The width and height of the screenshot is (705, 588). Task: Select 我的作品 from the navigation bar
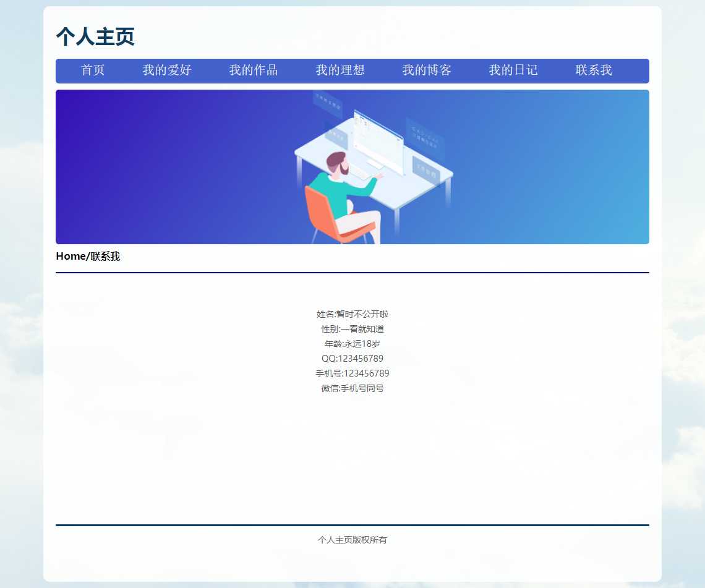coord(254,70)
